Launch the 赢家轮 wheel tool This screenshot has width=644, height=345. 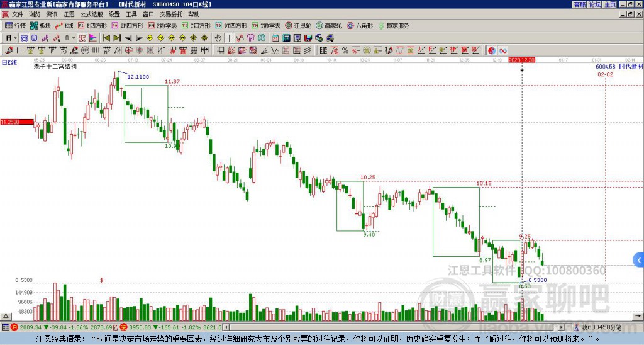click(329, 25)
